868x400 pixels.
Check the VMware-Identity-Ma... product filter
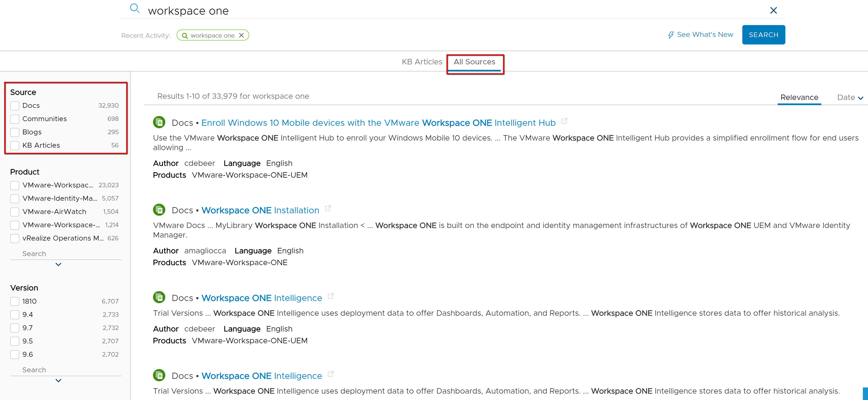pos(15,199)
